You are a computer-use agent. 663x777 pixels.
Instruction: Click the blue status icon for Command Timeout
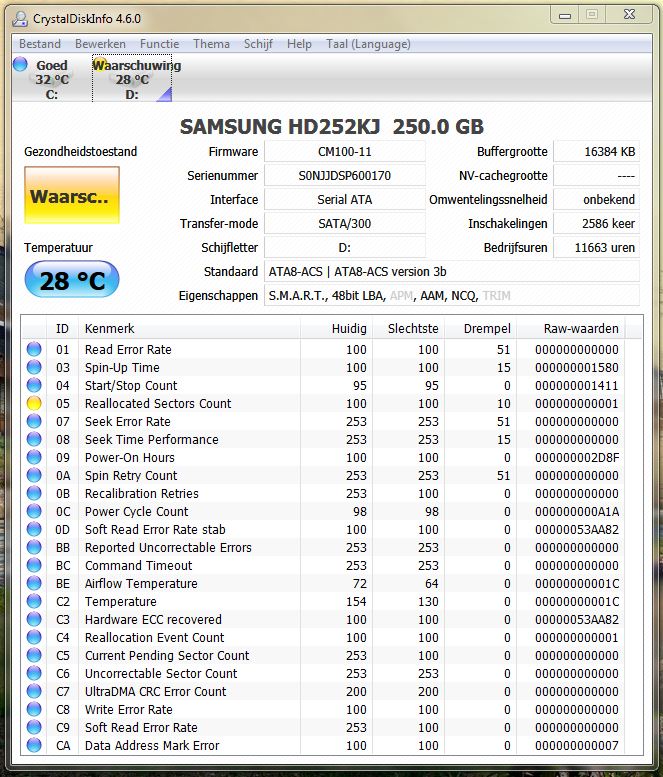point(34,565)
